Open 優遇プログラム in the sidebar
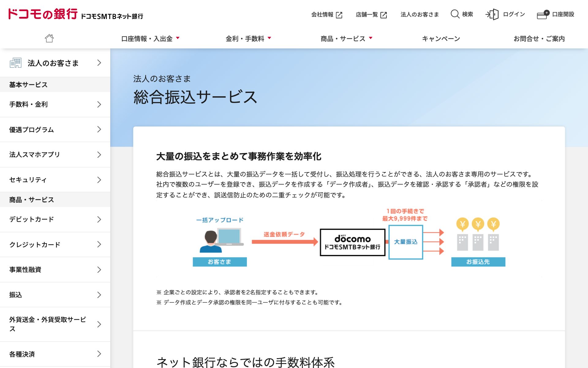 point(55,130)
